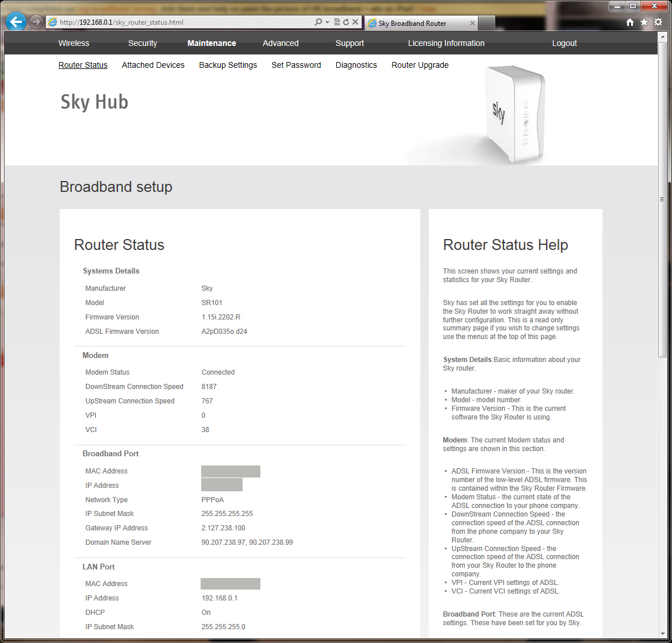Open Router Upgrade
672x643 pixels.
[420, 65]
